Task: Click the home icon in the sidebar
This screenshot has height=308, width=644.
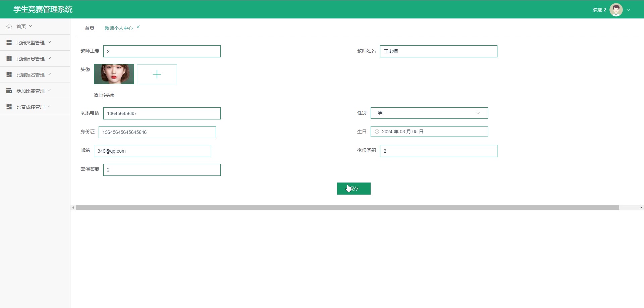Action: 9,27
